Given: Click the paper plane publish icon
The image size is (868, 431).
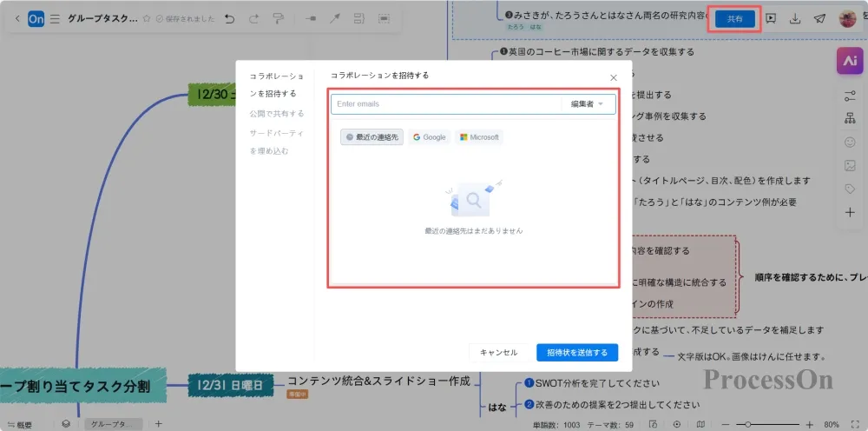Looking at the screenshot, I should click(x=819, y=18).
